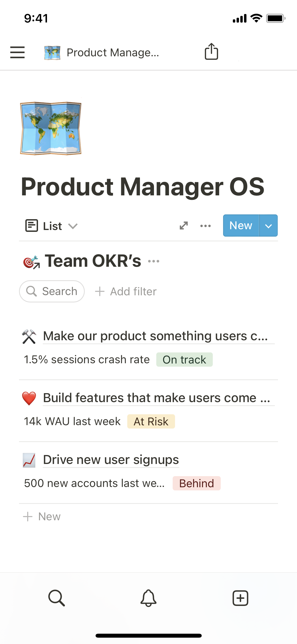The image size is (297, 644).
Task: Open Team OKR's three-dot menu
Action: pyautogui.click(x=154, y=261)
